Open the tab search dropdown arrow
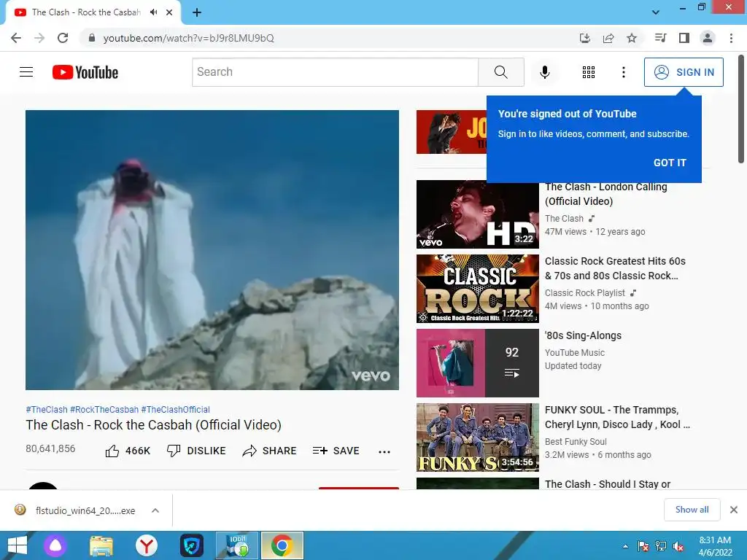This screenshot has height=560, width=747. [656, 12]
